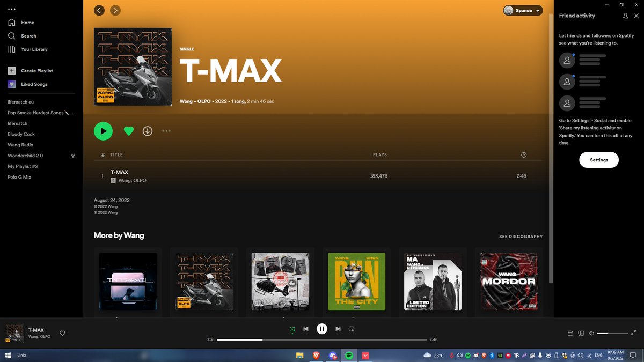Click See Discography link
This screenshot has height=362, width=644.
521,237
